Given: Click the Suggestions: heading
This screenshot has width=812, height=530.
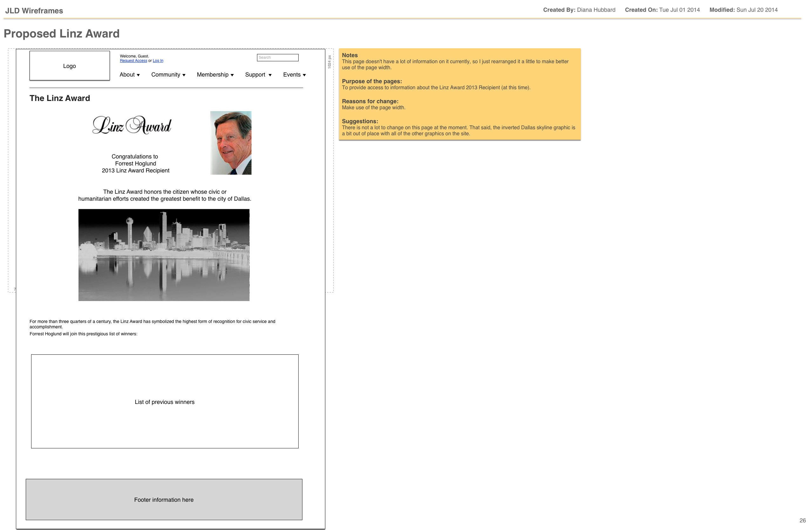Looking at the screenshot, I should (360, 121).
